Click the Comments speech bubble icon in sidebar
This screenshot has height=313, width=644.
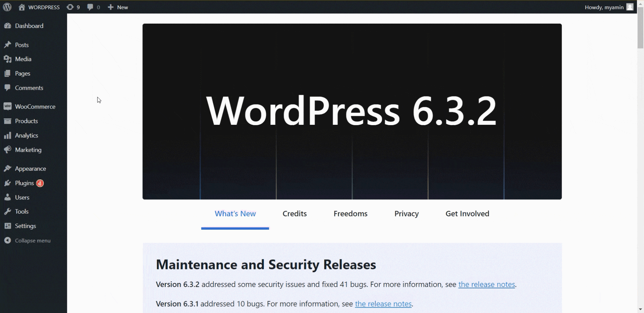[7, 88]
